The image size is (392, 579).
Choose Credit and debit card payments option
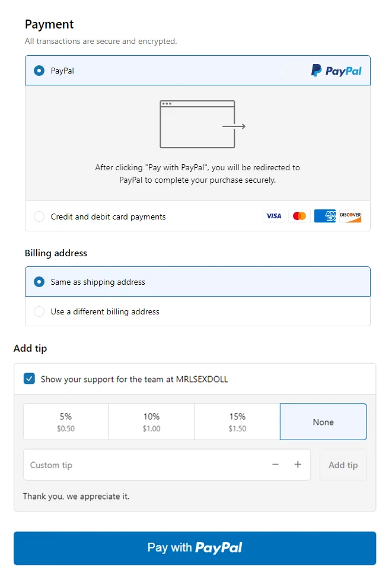pyautogui.click(x=39, y=217)
